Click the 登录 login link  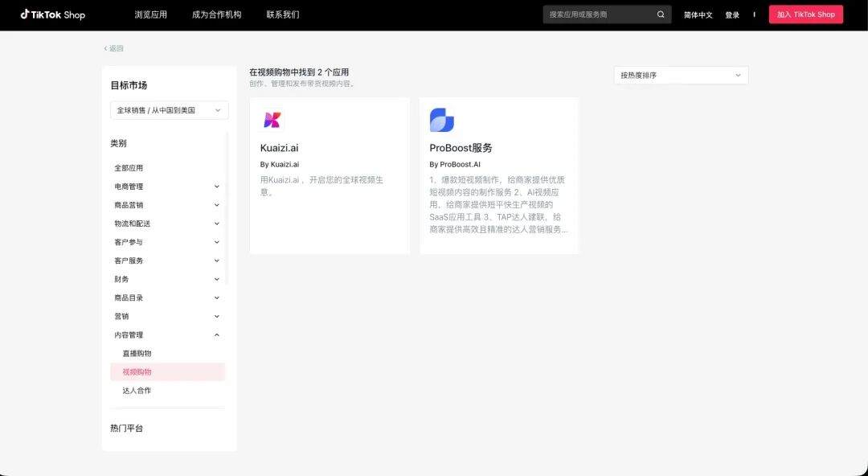732,15
